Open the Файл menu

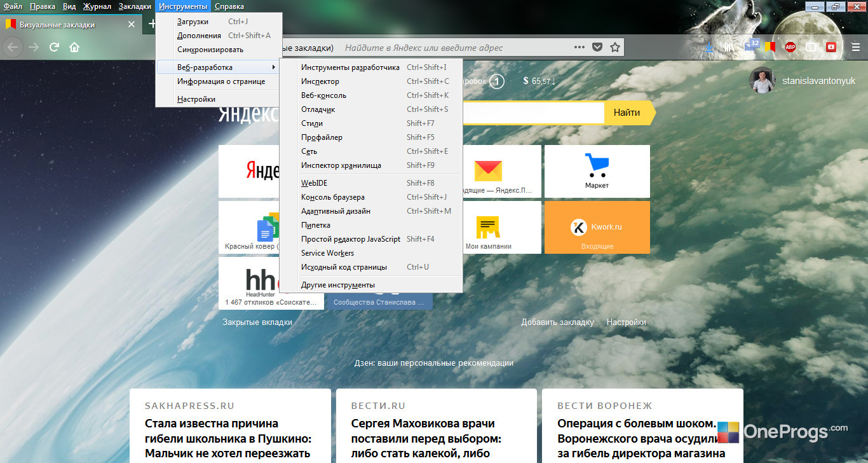pyautogui.click(x=13, y=6)
